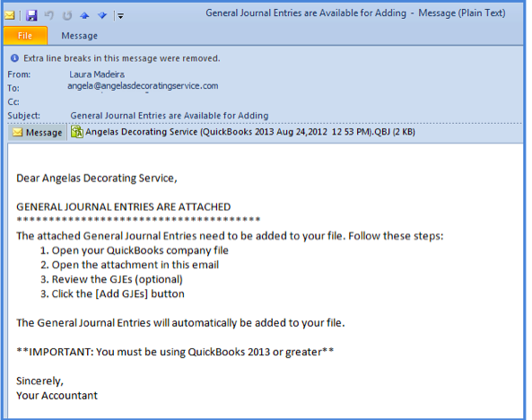The width and height of the screenshot is (532, 420).
Task: Open the orange File tab
Action: pos(25,36)
